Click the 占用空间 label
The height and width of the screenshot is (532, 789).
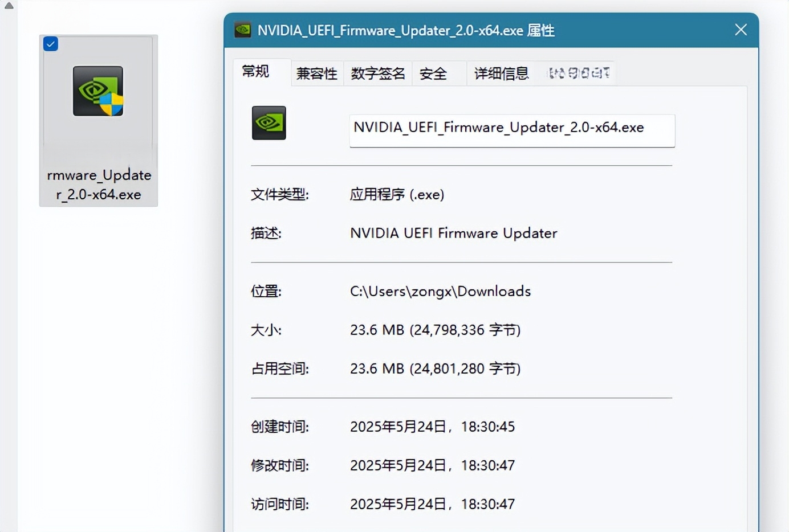279,369
